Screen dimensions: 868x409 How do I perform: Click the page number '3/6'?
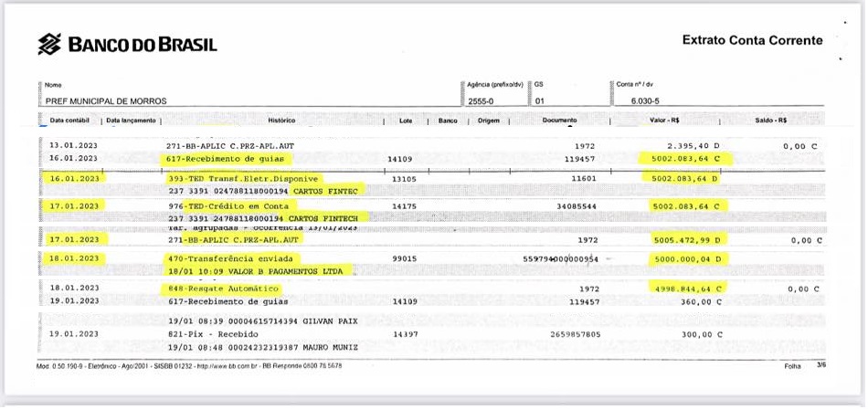click(x=821, y=365)
